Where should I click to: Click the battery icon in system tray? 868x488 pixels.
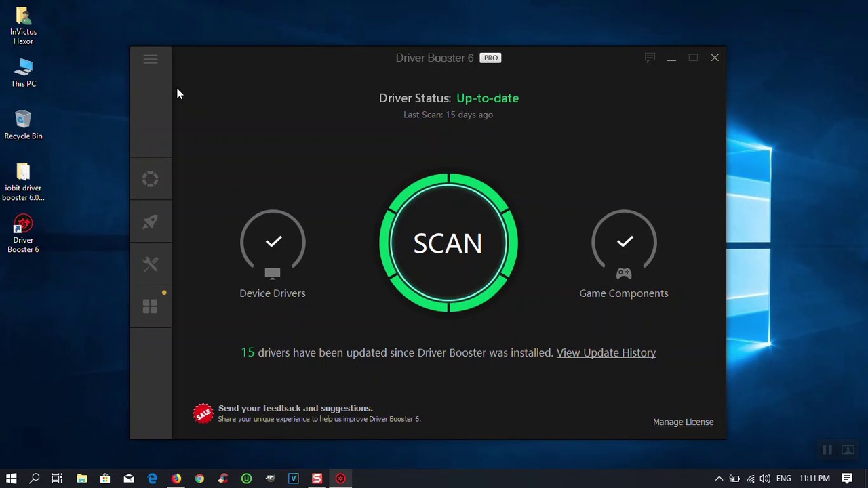pyautogui.click(x=734, y=479)
